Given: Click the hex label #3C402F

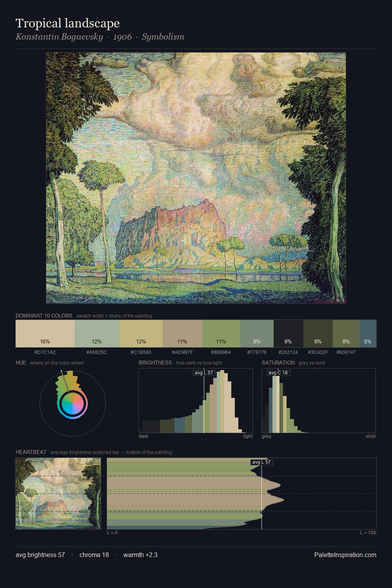Looking at the screenshot, I should coord(318,352).
